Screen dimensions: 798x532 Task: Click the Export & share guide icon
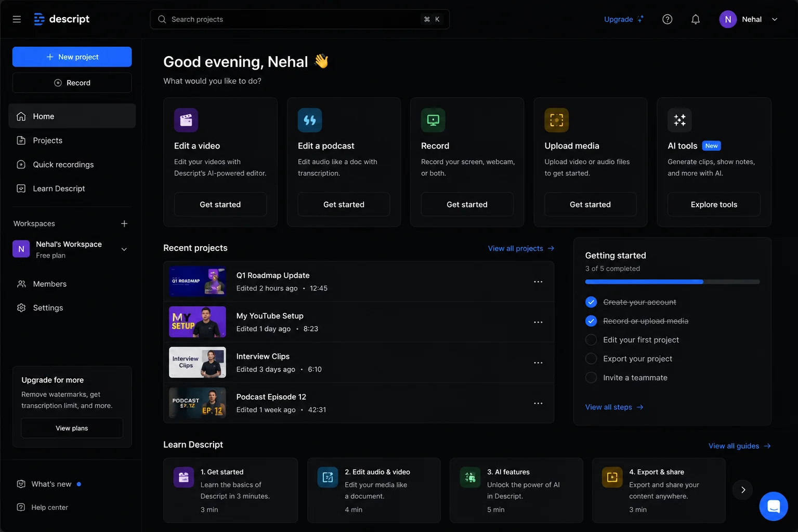pyautogui.click(x=612, y=477)
